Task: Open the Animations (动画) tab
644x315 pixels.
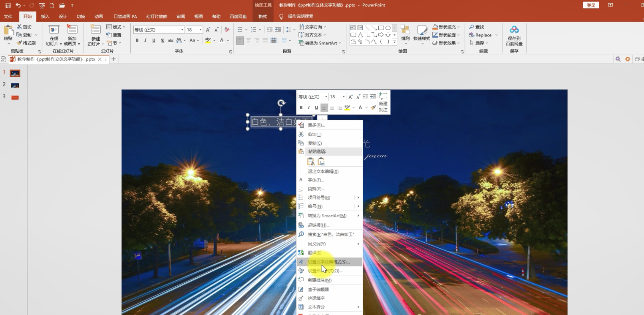Action: (99, 16)
